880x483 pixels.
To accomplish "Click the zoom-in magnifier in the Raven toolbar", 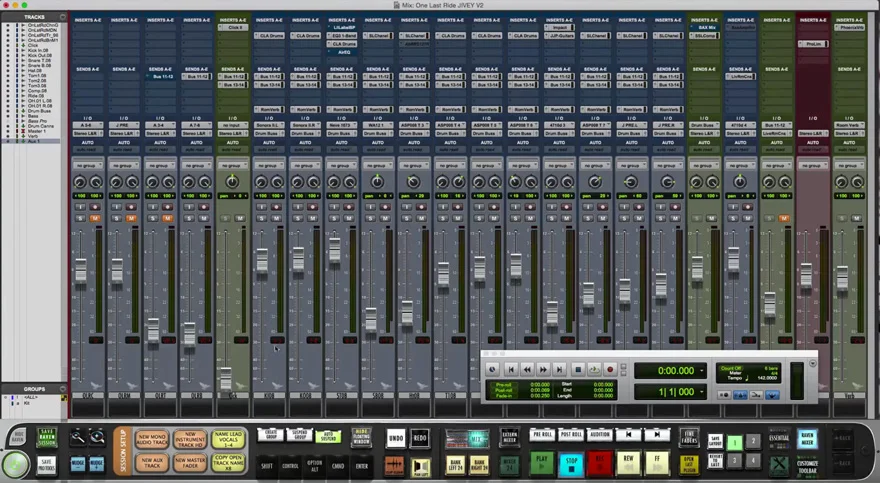I will point(97,438).
